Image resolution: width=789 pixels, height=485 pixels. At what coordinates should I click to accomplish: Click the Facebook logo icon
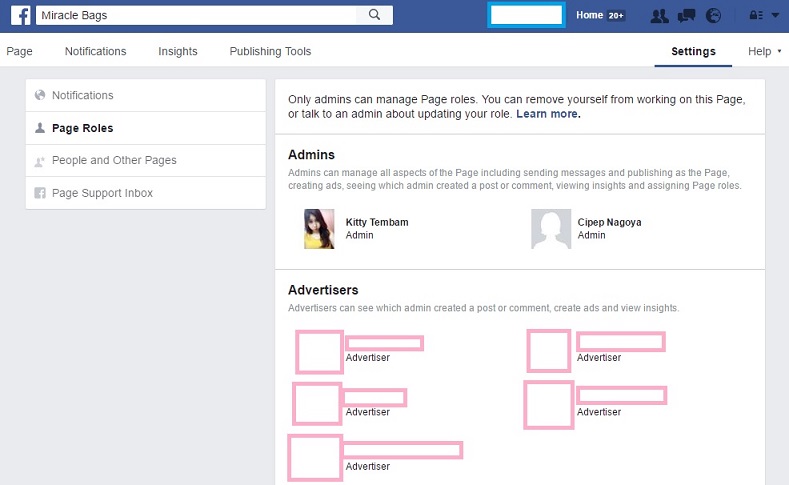coord(21,16)
